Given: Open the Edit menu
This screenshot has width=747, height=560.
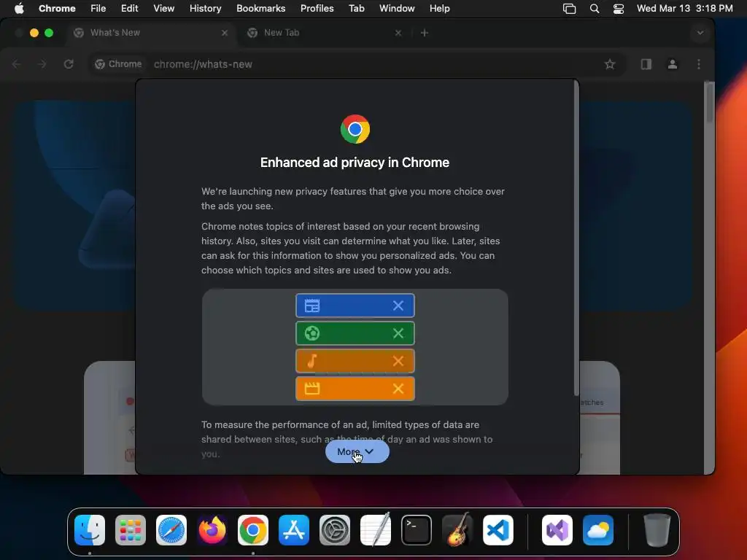Looking at the screenshot, I should 129,9.
